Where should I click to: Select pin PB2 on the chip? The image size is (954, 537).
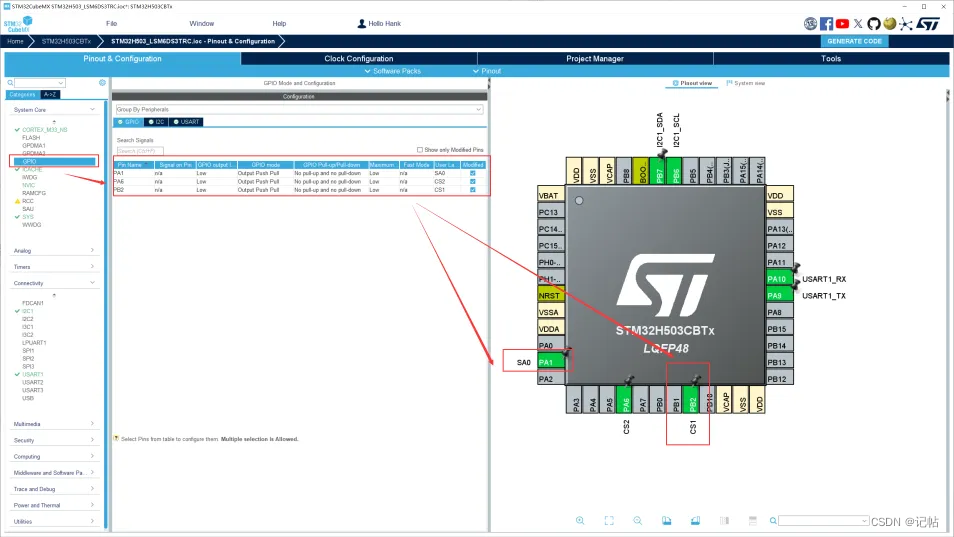pyautogui.click(x=692, y=400)
